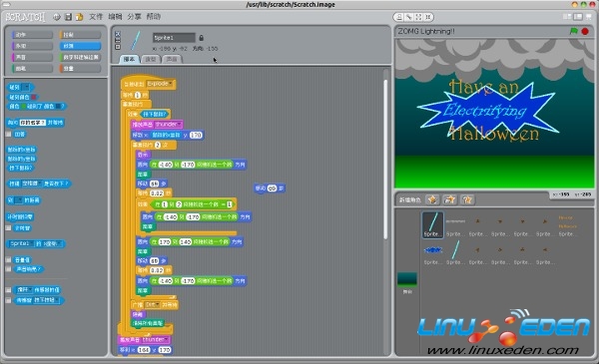Click the dark blue swatch in the color-touching block
This screenshot has height=364, width=599.
[x=58, y=106]
